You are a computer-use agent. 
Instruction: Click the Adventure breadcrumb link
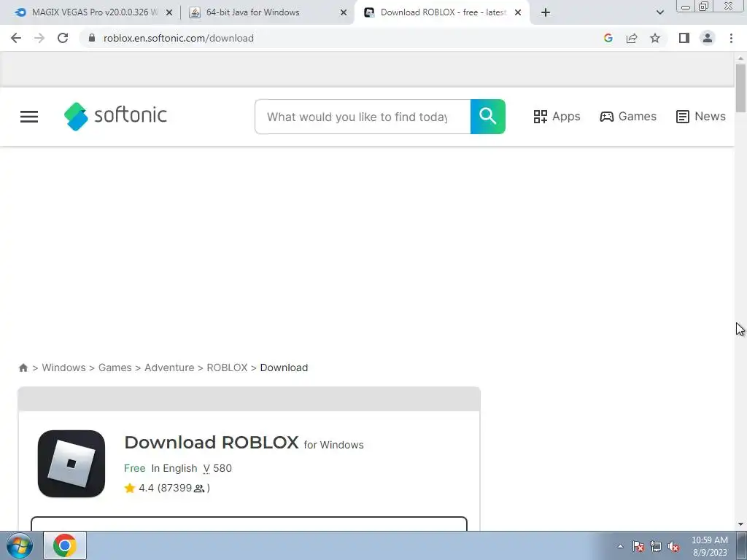[x=169, y=367]
